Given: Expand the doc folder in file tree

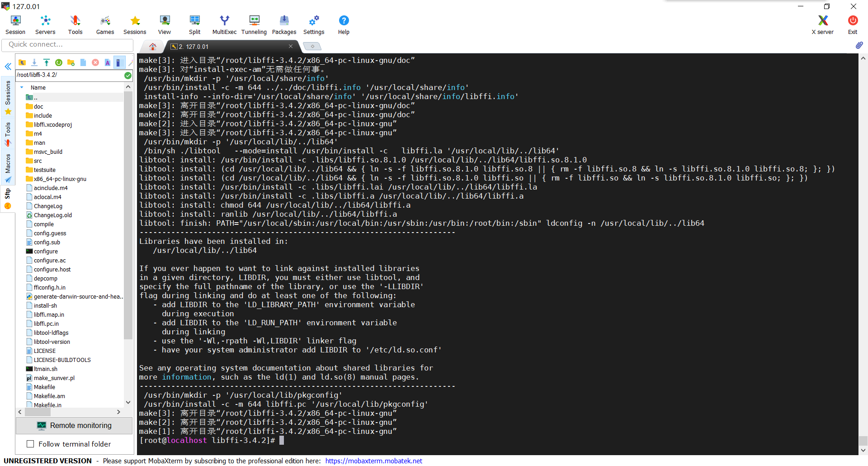Looking at the screenshot, I should 38,106.
